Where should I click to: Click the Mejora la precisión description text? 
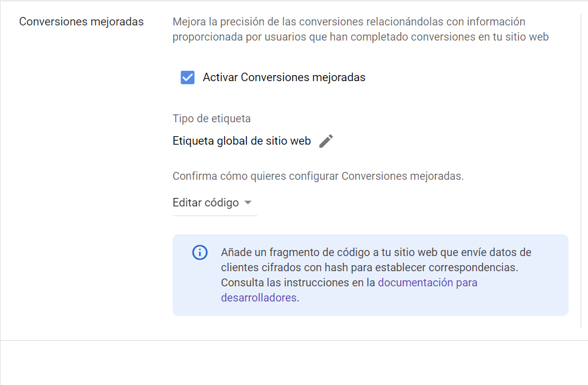click(x=360, y=29)
